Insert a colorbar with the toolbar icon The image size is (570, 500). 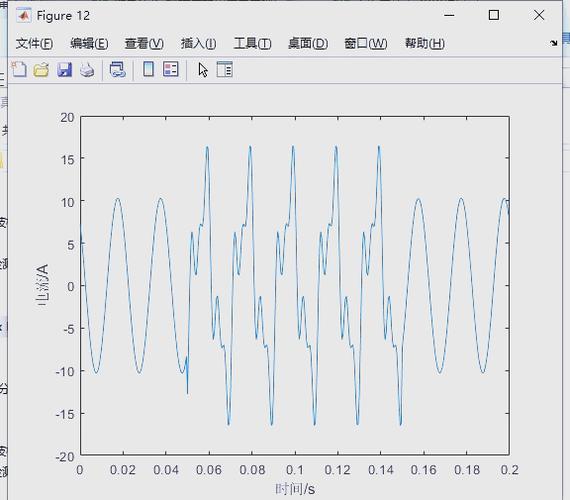pyautogui.click(x=148, y=69)
